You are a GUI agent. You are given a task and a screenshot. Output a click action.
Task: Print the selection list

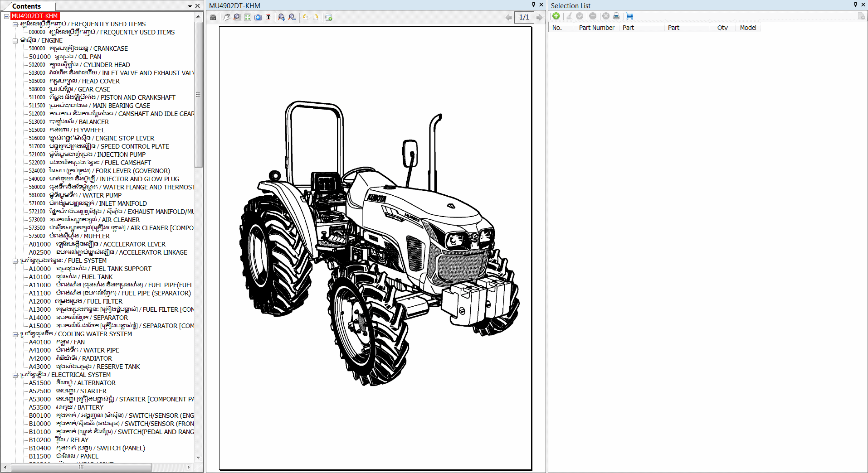[616, 16]
